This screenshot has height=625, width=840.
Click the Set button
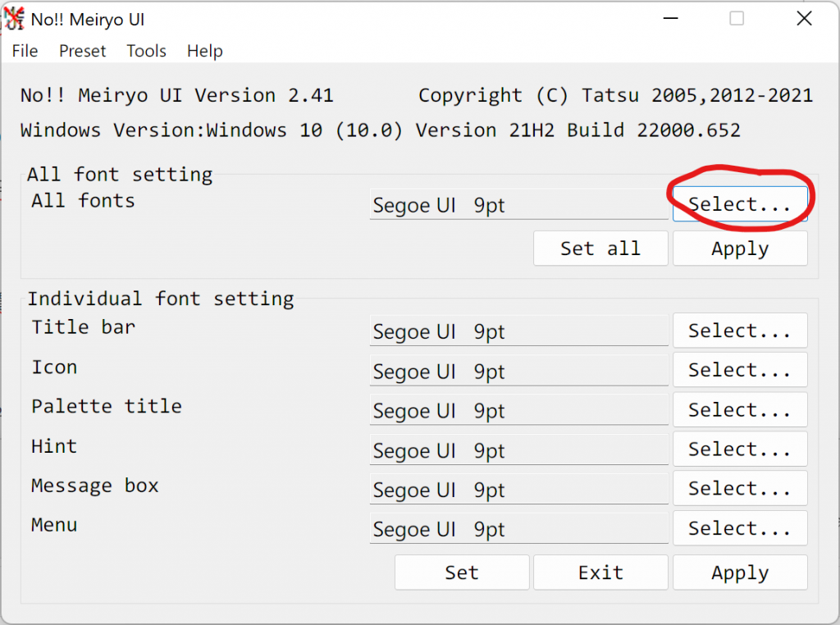tap(462, 573)
